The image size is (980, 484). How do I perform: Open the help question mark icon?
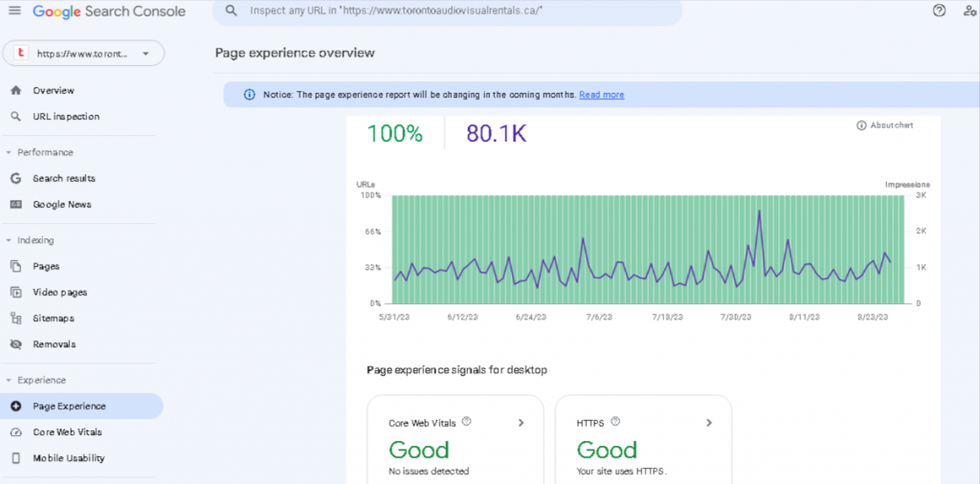coord(939,11)
